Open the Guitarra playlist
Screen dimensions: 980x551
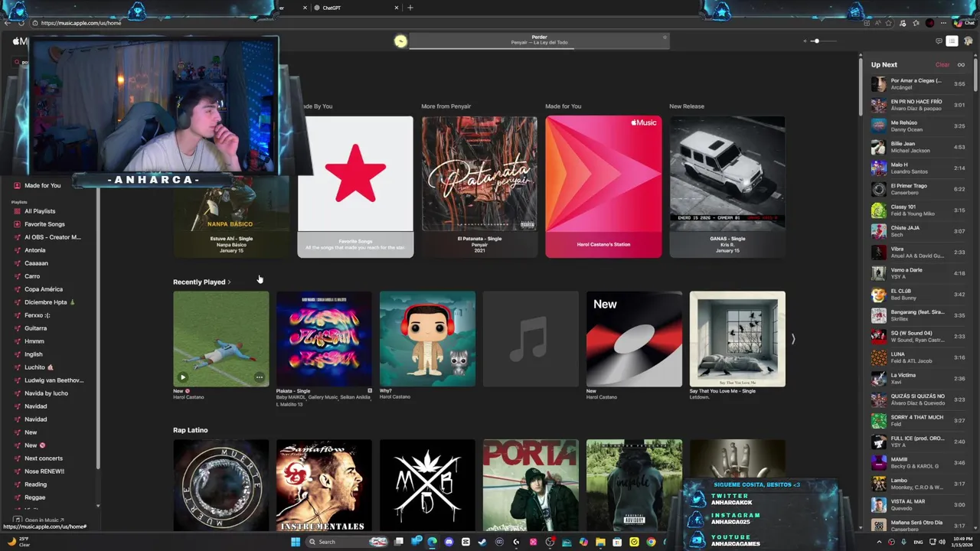coord(35,328)
